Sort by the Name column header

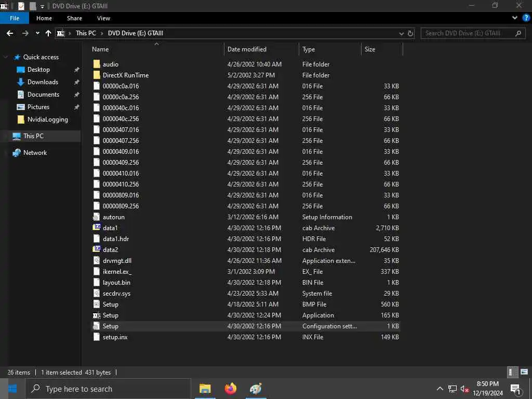click(100, 49)
